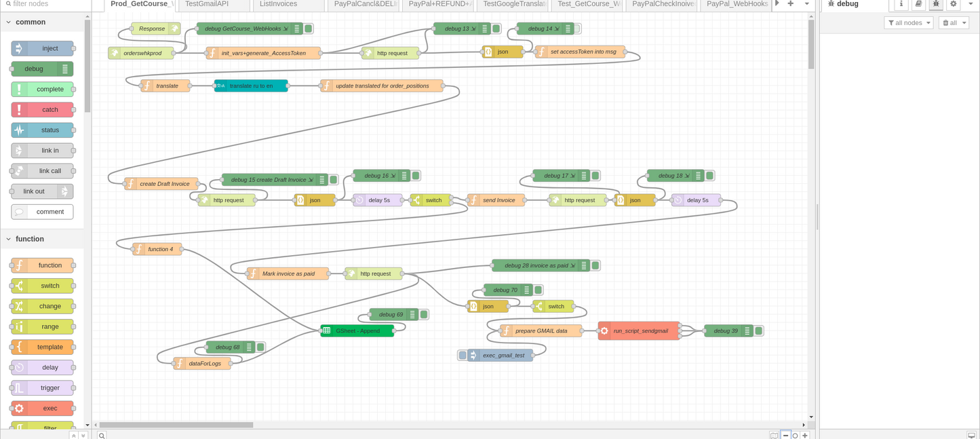This screenshot has width=980, height=439.
Task: Trigger the exec_gmail_test inject button
Action: coord(463,356)
